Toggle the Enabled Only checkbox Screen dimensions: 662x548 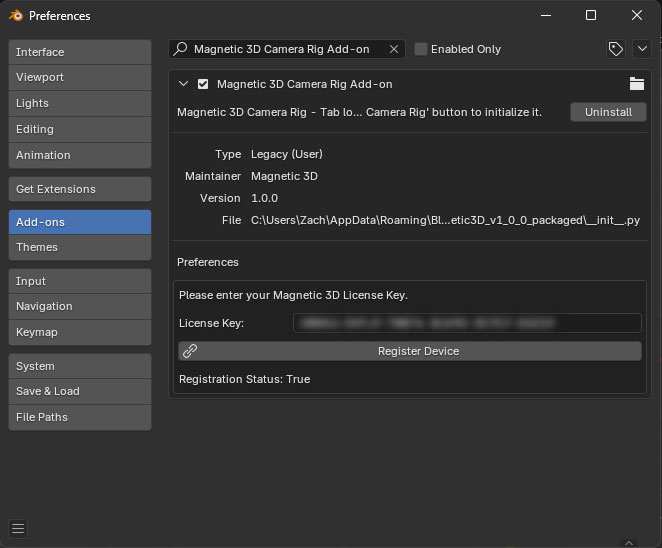pos(421,49)
